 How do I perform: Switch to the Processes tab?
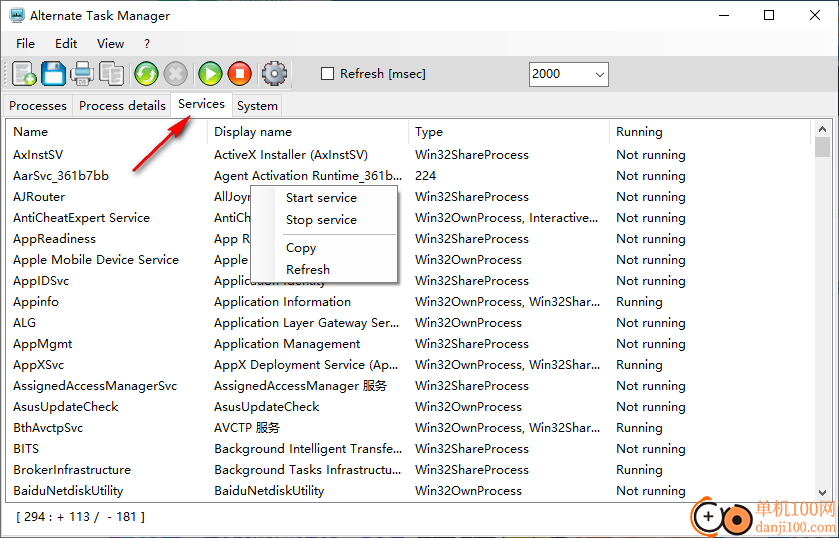pyautogui.click(x=38, y=105)
